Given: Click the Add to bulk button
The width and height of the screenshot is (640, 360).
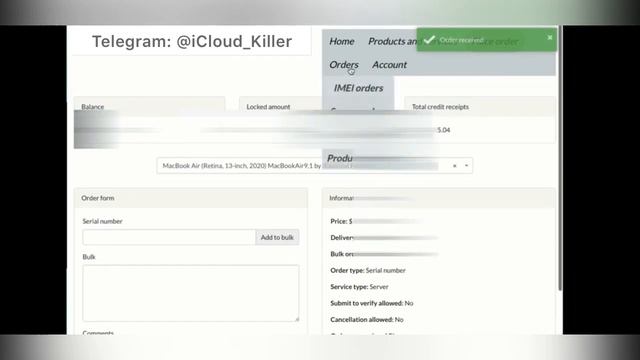Looking at the screenshot, I should (x=277, y=237).
